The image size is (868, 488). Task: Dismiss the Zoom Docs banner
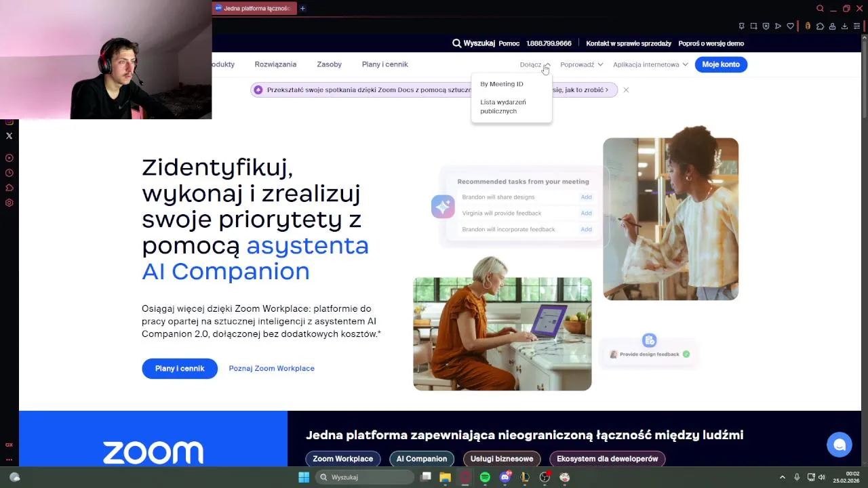coord(626,89)
